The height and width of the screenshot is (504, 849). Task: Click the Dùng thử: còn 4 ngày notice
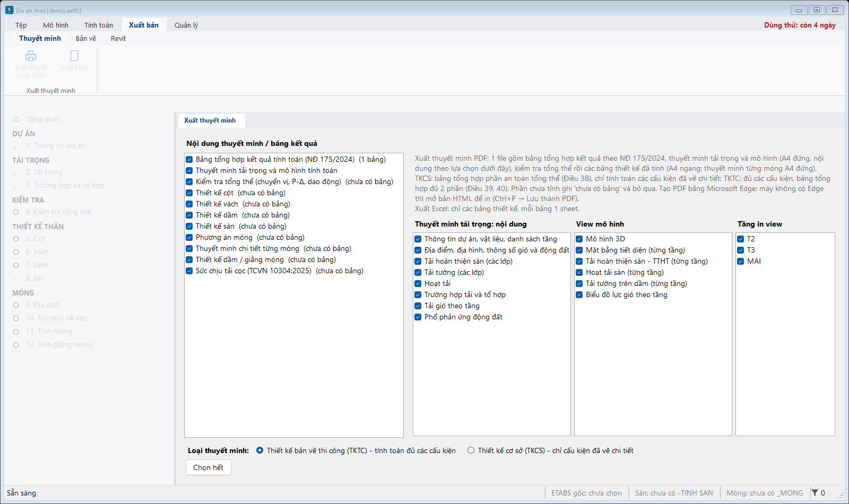[800, 25]
